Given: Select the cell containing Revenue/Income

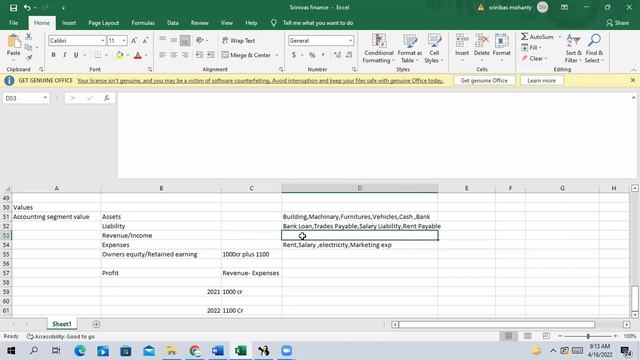Looking at the screenshot, I should (161, 236).
